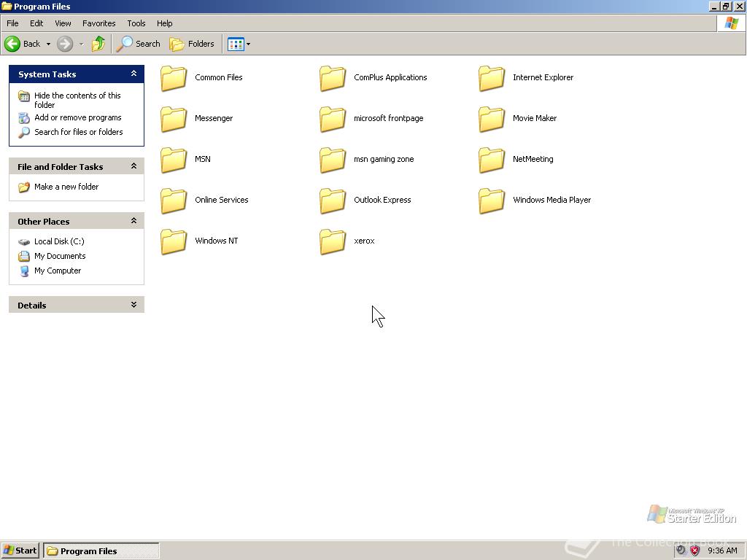Click the tray icon left of shield
747x560 pixels.
click(681, 551)
